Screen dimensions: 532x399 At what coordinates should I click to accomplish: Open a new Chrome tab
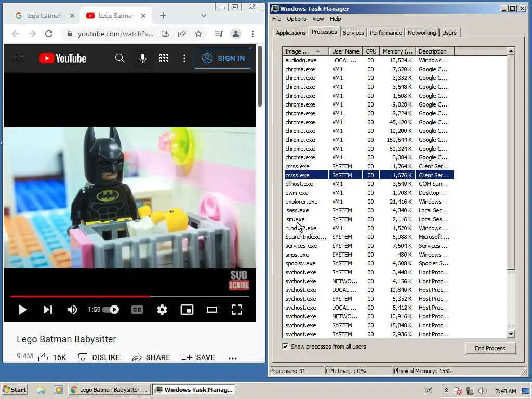click(163, 16)
